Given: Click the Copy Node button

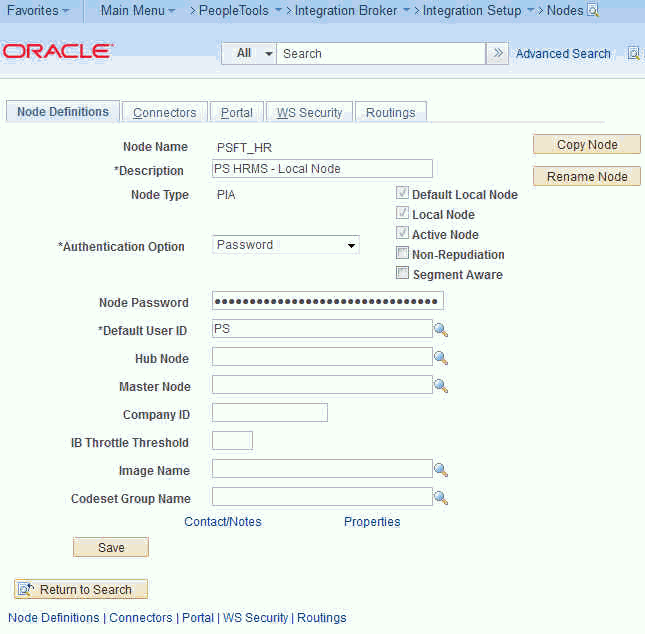Looking at the screenshot, I should point(587,144).
